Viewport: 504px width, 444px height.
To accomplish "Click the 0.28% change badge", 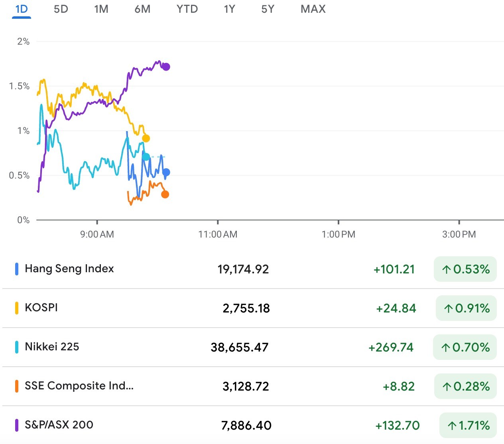I will pos(465,386).
